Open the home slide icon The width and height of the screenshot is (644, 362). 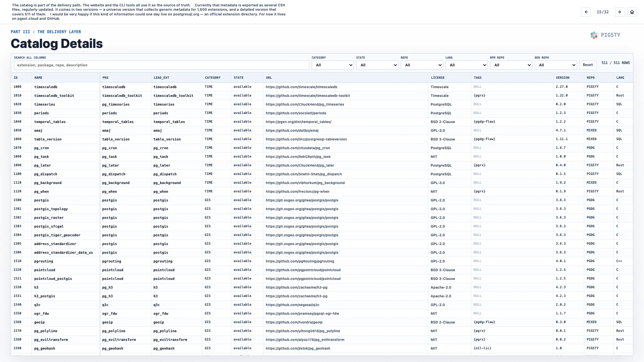[x=632, y=12]
